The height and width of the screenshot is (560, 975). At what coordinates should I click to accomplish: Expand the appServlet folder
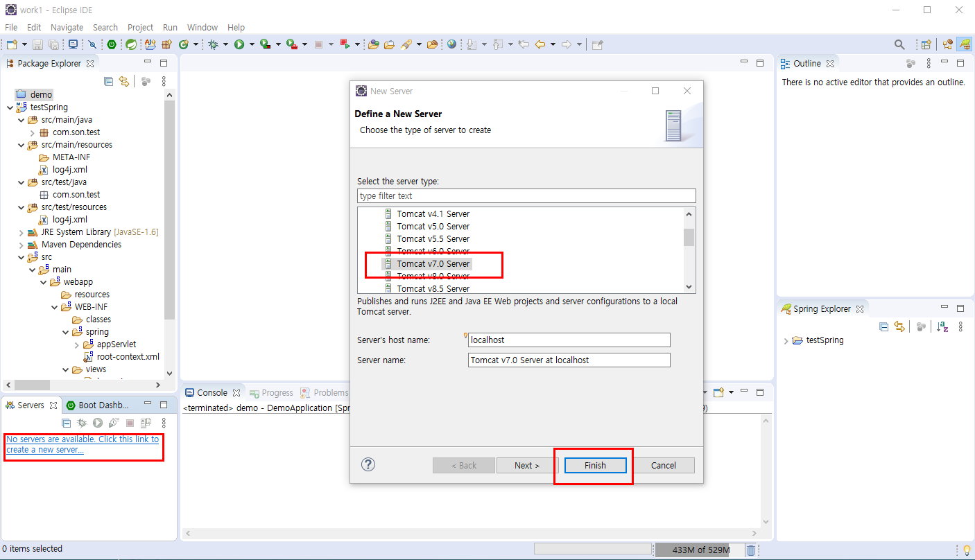(76, 344)
